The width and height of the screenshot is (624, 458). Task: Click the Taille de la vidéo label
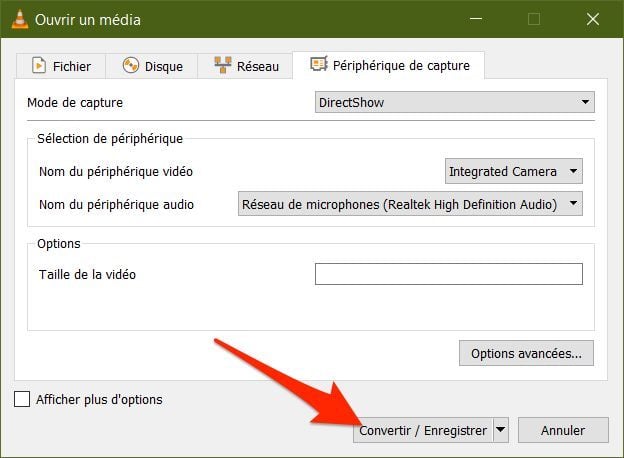87,275
